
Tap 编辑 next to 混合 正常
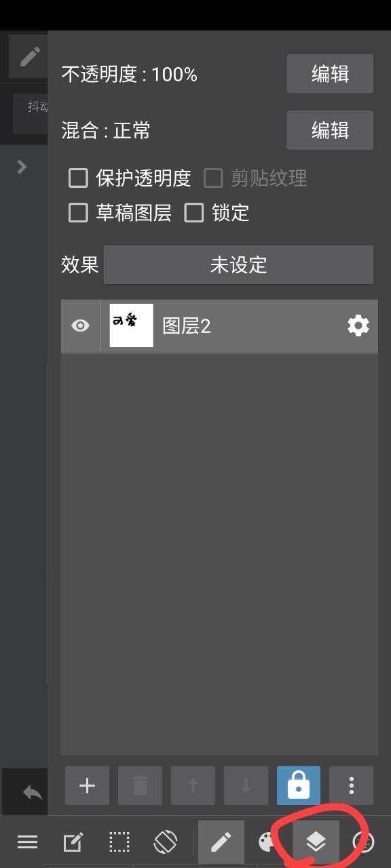pyautogui.click(x=330, y=130)
